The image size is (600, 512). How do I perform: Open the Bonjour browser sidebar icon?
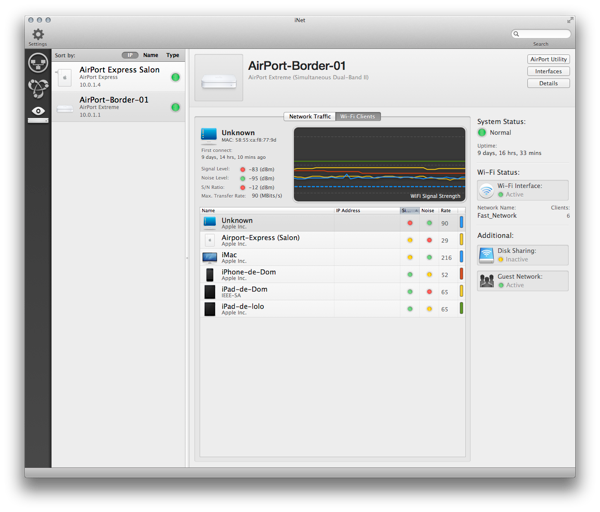[38, 87]
